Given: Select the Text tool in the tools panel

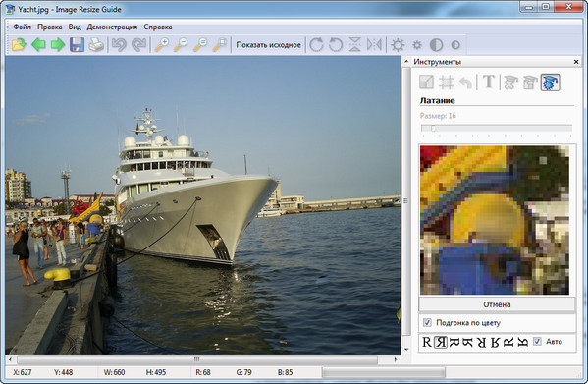Looking at the screenshot, I should pyautogui.click(x=488, y=82).
